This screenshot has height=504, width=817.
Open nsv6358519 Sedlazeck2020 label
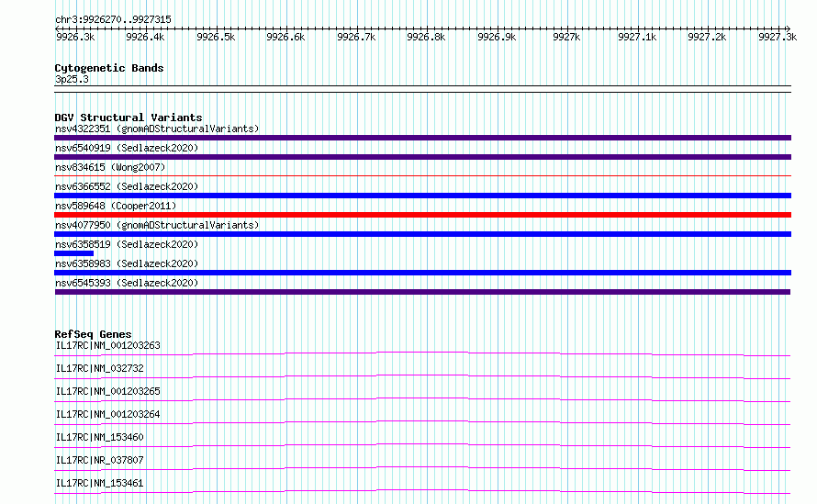[127, 244]
